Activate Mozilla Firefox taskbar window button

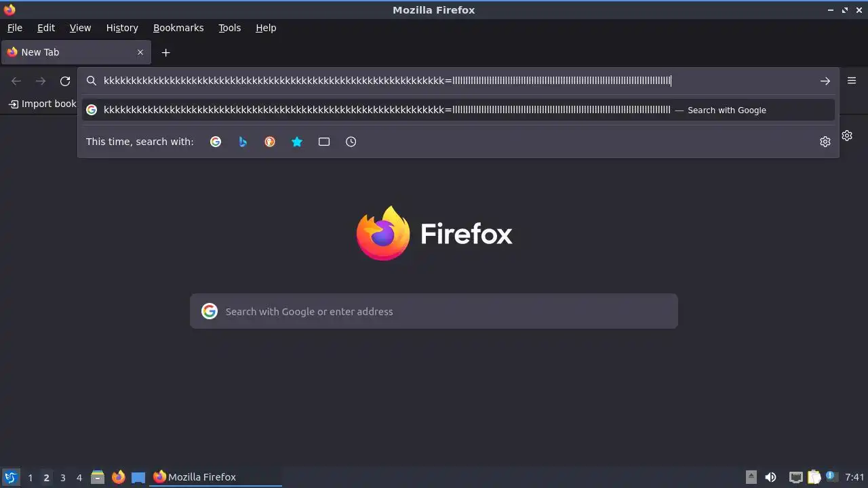coord(216,477)
